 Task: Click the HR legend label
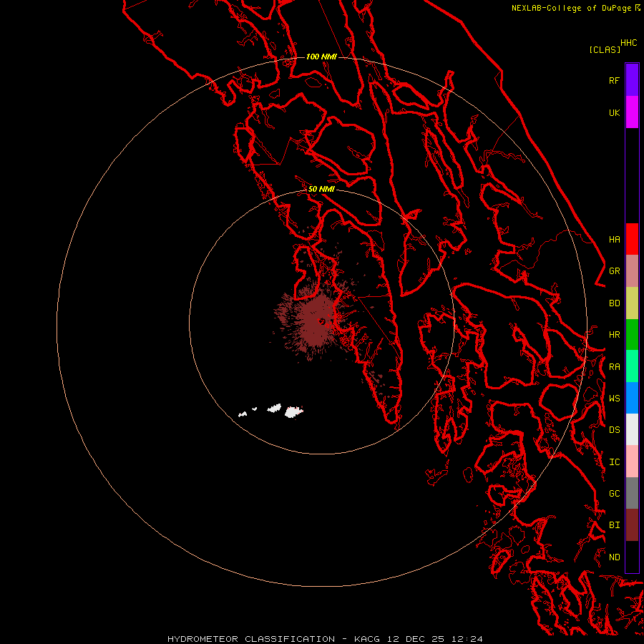tap(614, 335)
